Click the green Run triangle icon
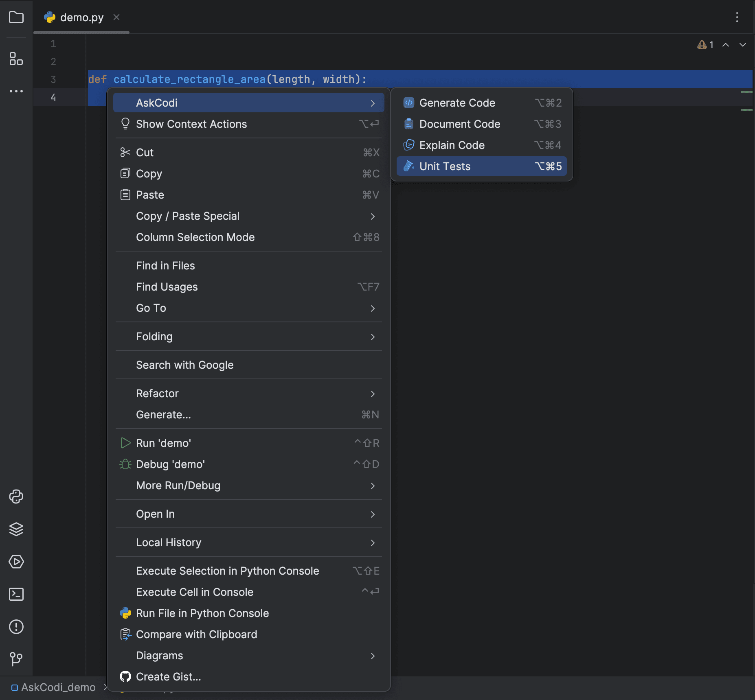Viewport: 755px width, 700px height. tap(125, 443)
